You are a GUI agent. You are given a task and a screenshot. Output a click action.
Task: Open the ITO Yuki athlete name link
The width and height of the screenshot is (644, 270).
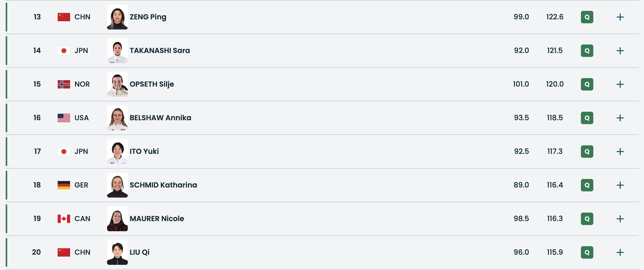[x=144, y=152]
